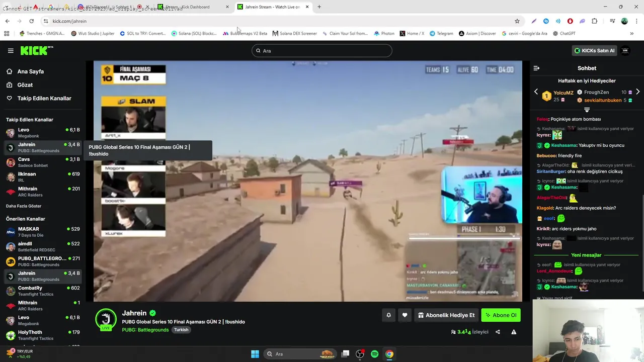The width and height of the screenshot is (644, 362).
Task: Focus the Ara search box
Action: (x=322, y=51)
